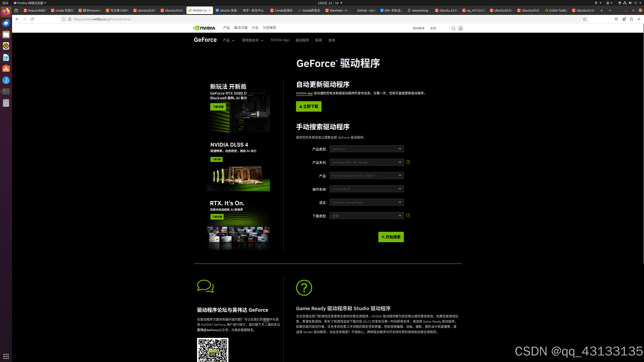Open the tracking protection shield icon

point(64,19)
